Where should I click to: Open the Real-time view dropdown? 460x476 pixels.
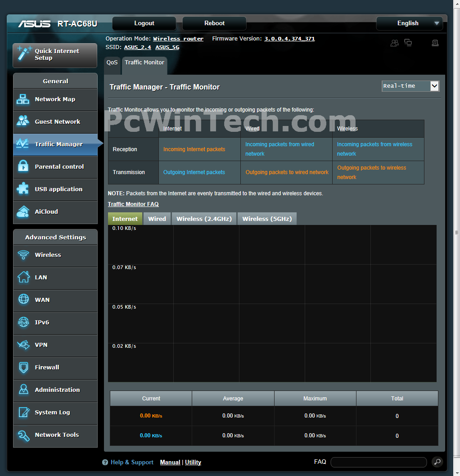(410, 86)
